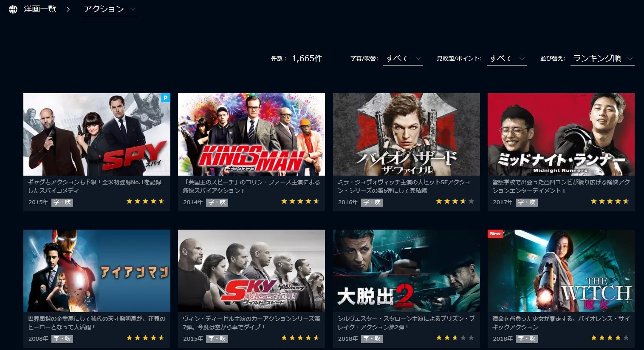
Task: Open the SPY movie thumbnail
Action: tap(97, 134)
